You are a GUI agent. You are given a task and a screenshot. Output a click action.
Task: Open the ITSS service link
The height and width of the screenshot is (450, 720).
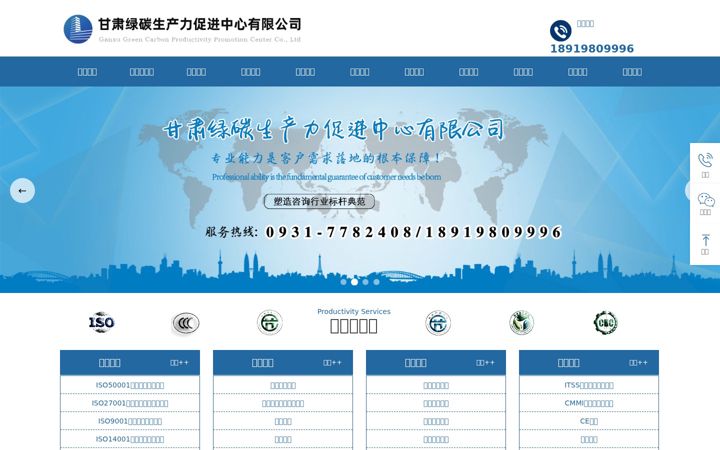tap(589, 385)
